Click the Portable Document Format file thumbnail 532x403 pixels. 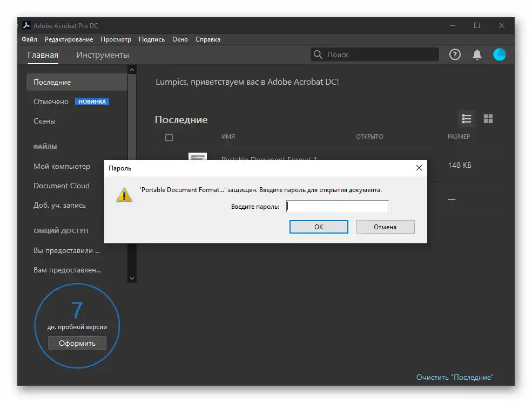tap(198, 156)
